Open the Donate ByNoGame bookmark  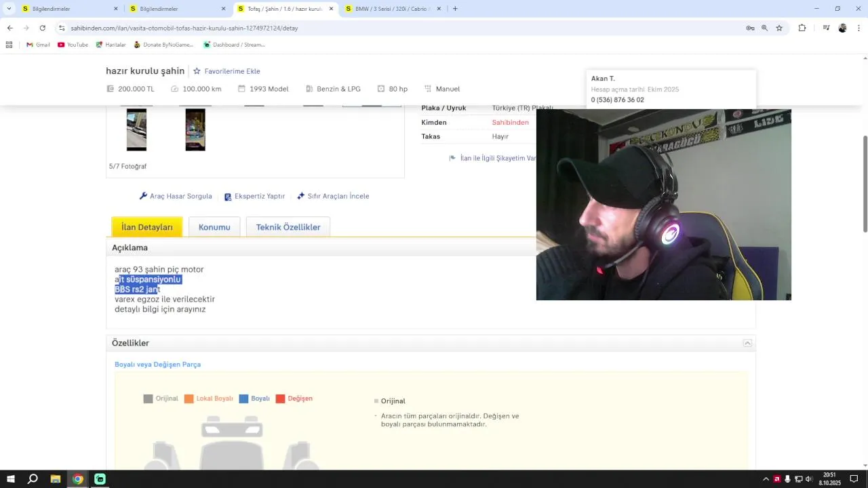pyautogui.click(x=163, y=45)
